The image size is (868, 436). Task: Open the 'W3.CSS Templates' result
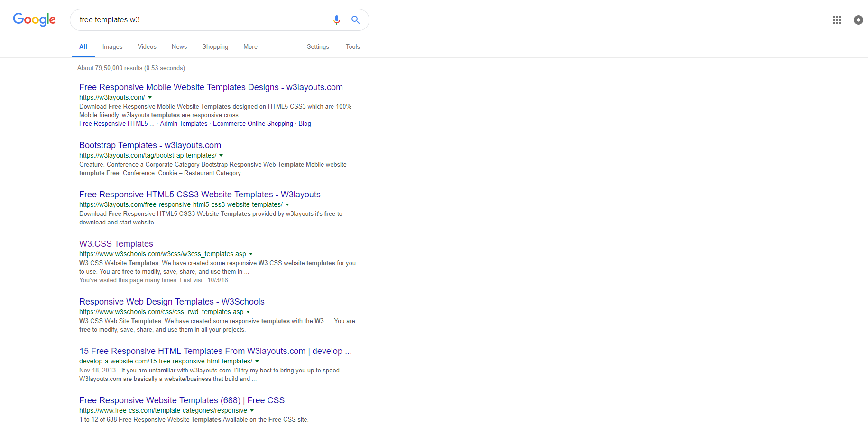pyautogui.click(x=116, y=244)
